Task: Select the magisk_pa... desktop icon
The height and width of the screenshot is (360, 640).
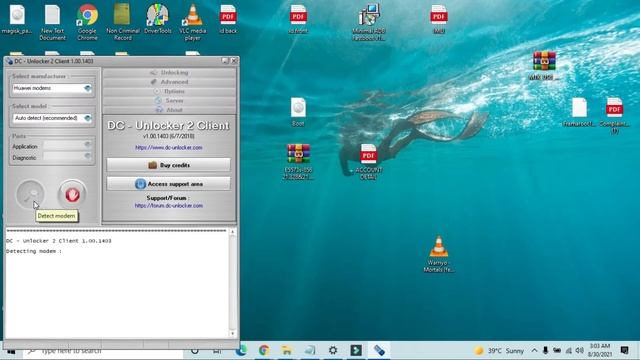Action: point(17,20)
